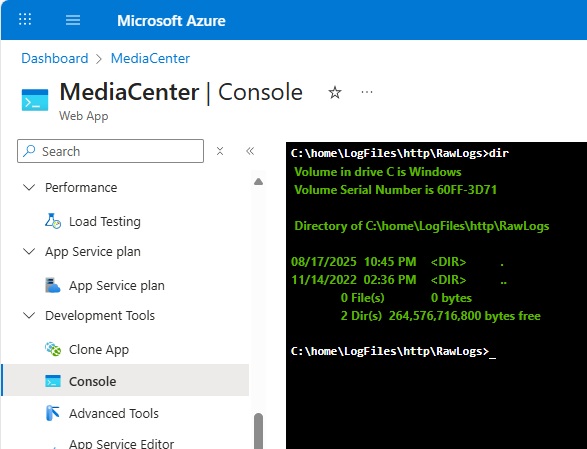Image resolution: width=587 pixels, height=449 pixels.
Task: Click the App Service plan server icon
Action: coord(53,285)
